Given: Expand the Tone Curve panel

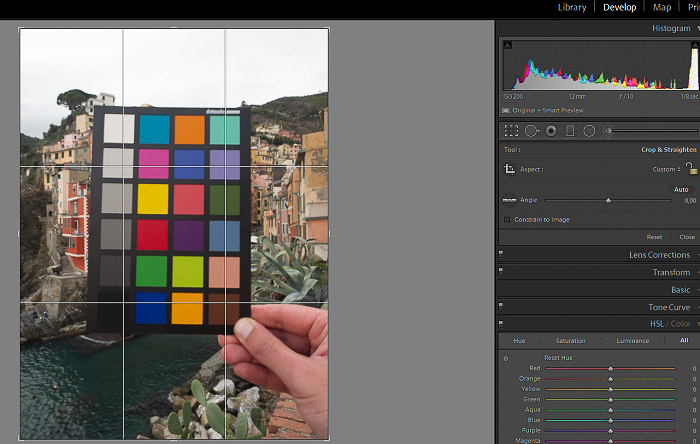Looking at the screenshot, I should [669, 307].
